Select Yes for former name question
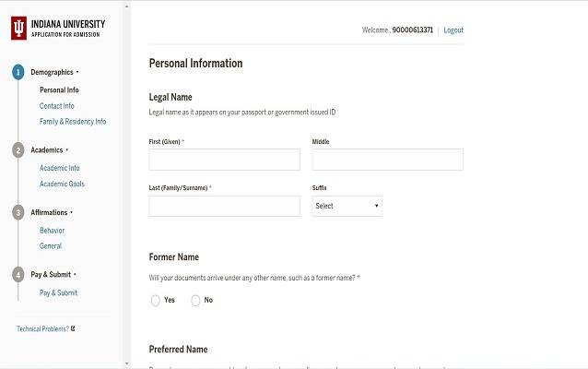 (155, 300)
